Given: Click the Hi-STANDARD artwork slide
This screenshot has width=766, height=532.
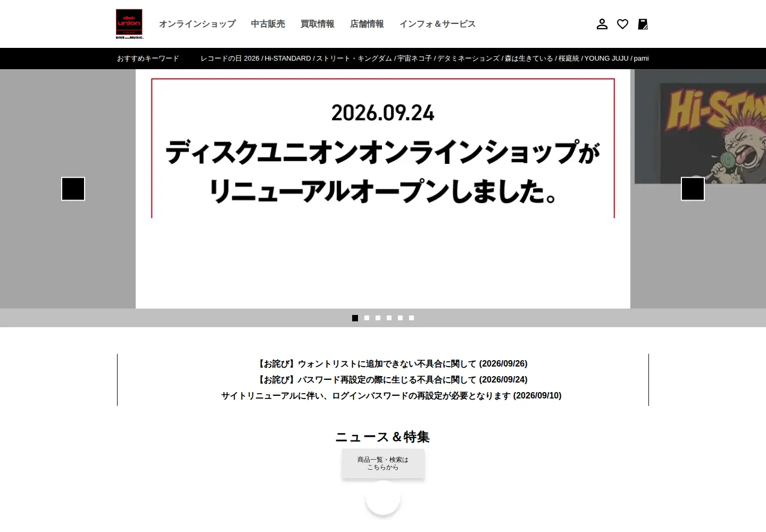Looking at the screenshot, I should [700, 127].
